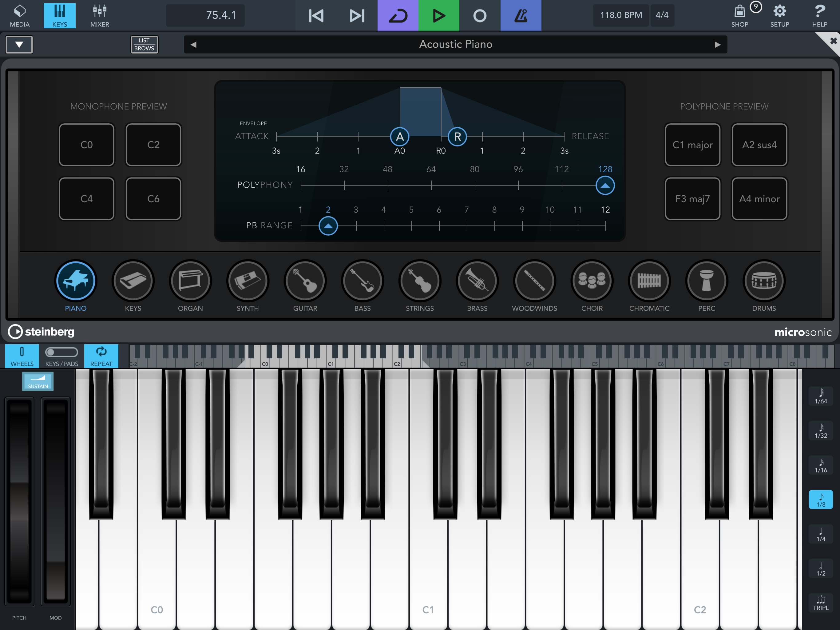
Task: Select the 1/16 note repeat value
Action: tap(821, 465)
